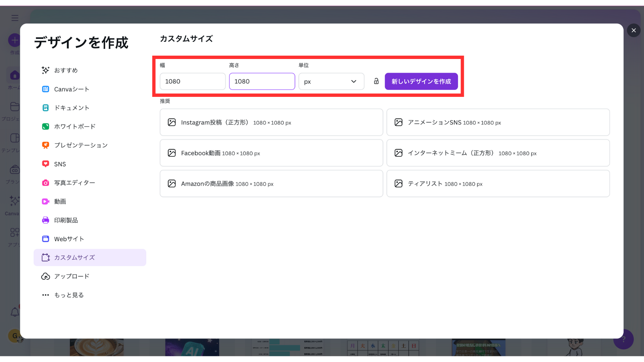Click the 印刷製品 printer icon
644x362 pixels.
click(46, 220)
